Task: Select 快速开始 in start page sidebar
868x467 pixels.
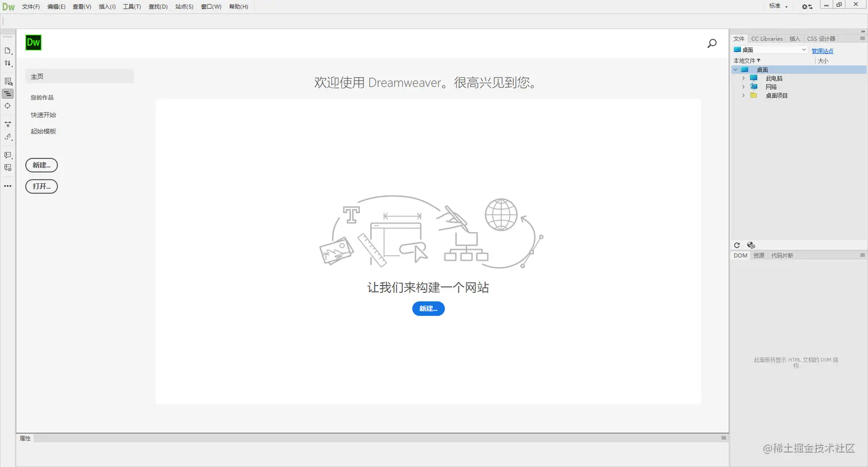Action: click(x=44, y=115)
